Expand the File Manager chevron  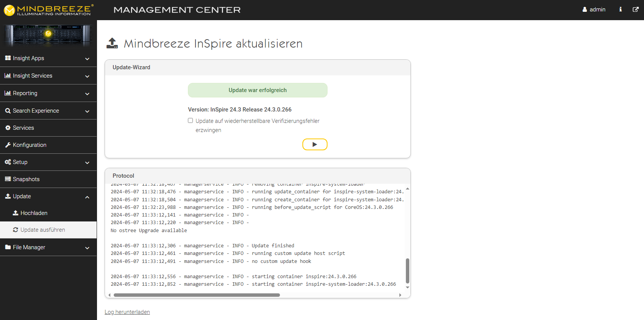click(x=87, y=248)
